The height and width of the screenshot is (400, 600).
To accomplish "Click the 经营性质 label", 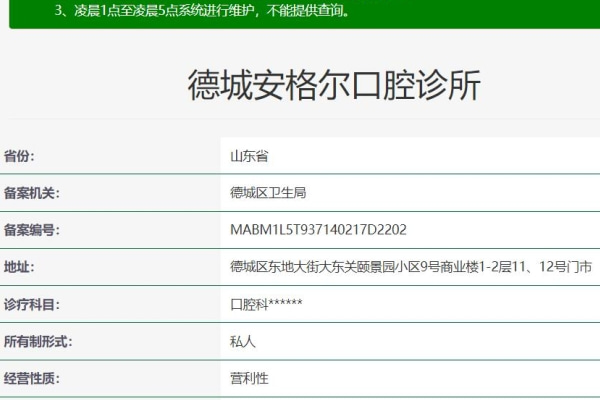I will point(32,379).
